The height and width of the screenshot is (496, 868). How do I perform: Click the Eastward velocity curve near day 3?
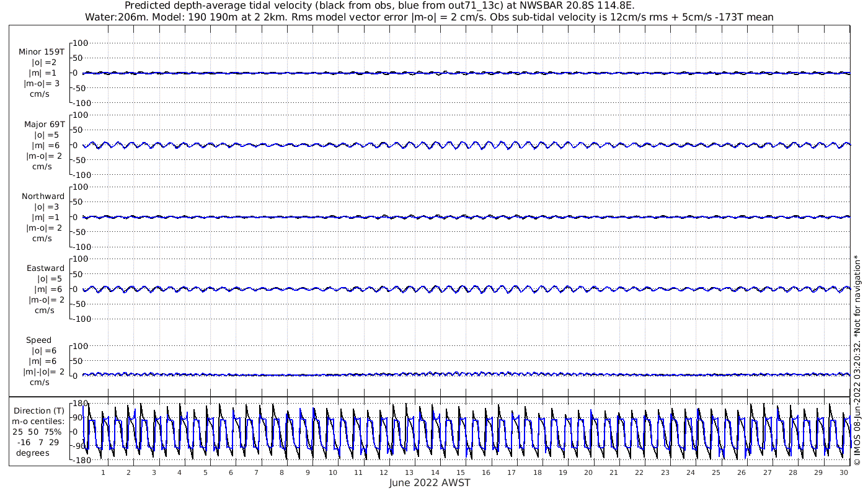pos(154,289)
